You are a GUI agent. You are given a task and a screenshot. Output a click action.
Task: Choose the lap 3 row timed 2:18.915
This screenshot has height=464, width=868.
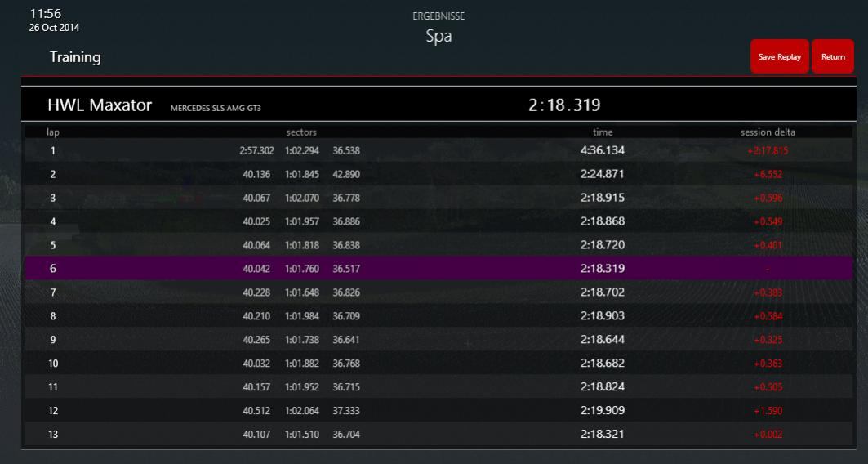pyautogui.click(x=438, y=198)
